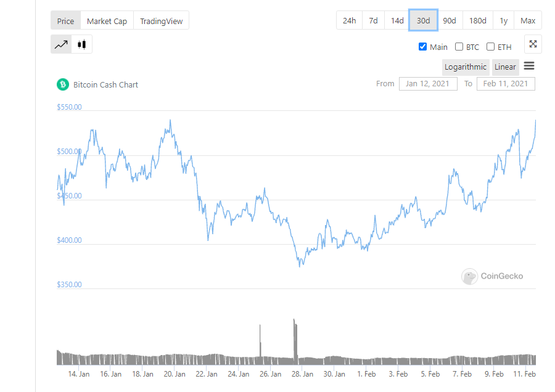Edit the To date Feb 11, 2021
This screenshot has width=555, height=392.
pos(506,84)
